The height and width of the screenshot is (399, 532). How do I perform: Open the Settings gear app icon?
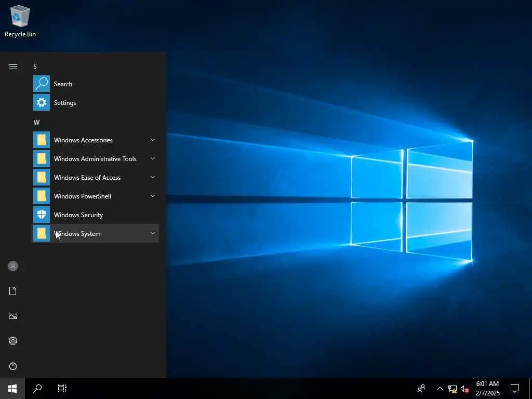coord(42,102)
